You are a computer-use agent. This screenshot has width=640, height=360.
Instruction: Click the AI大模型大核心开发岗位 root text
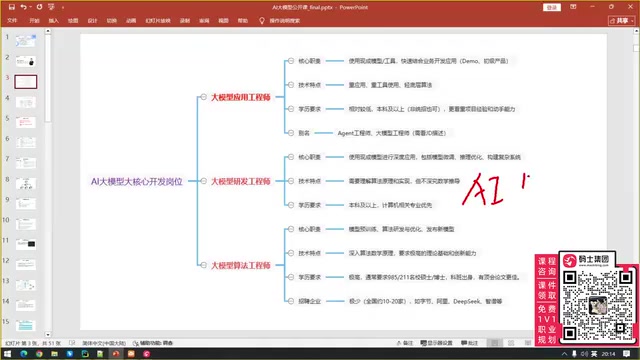(x=137, y=182)
